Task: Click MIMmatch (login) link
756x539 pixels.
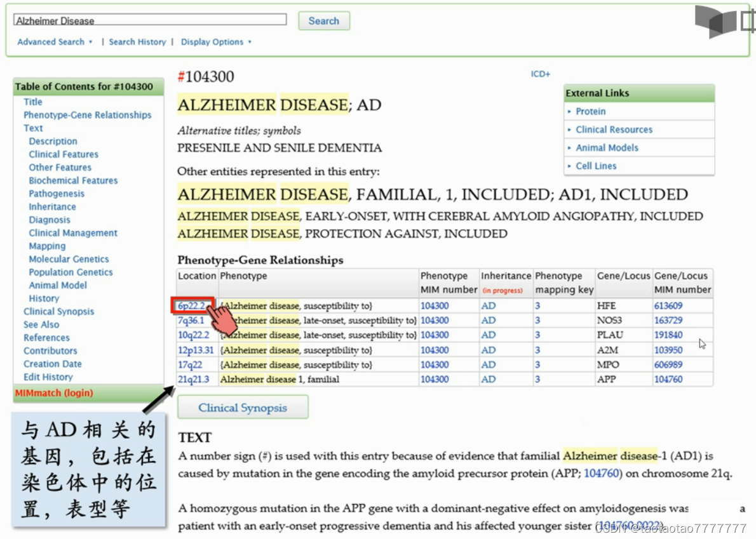Action: point(54,393)
